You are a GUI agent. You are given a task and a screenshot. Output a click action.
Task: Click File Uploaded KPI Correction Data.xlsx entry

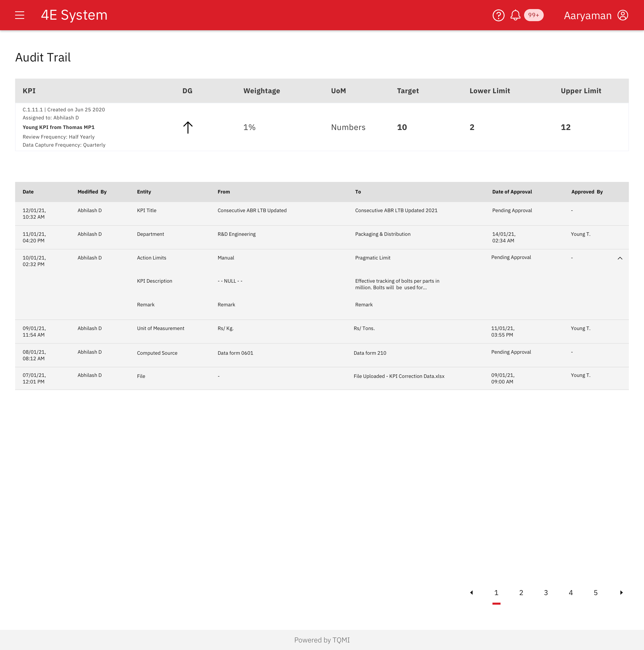pyautogui.click(x=399, y=376)
